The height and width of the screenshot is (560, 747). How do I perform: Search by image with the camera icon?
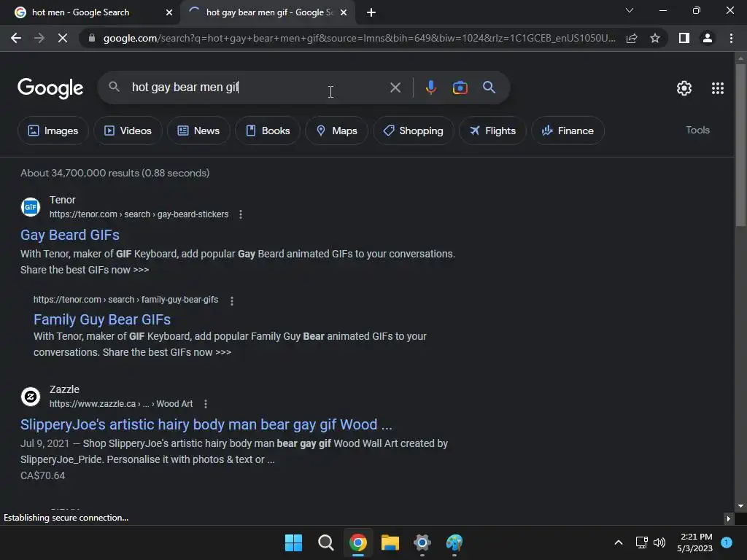pos(460,87)
